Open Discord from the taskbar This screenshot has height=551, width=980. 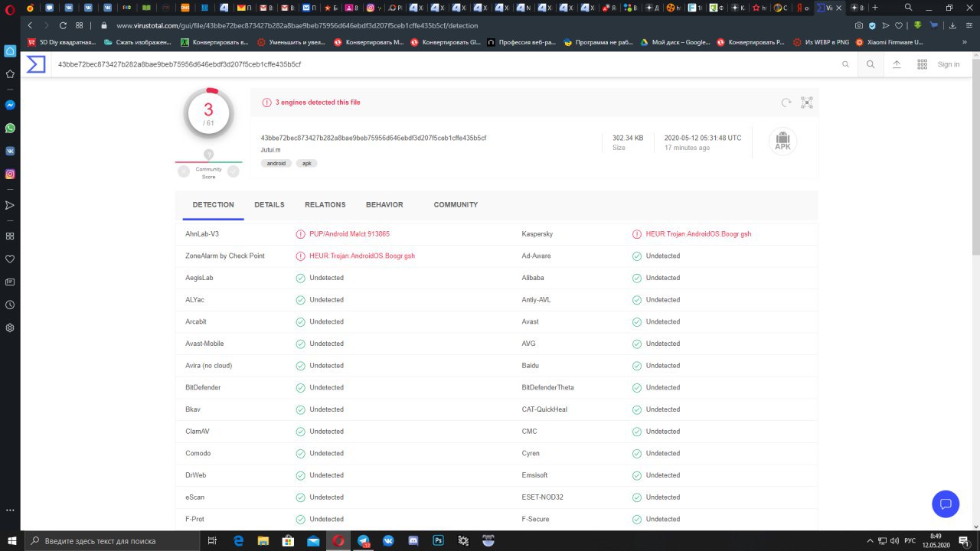coord(413,540)
